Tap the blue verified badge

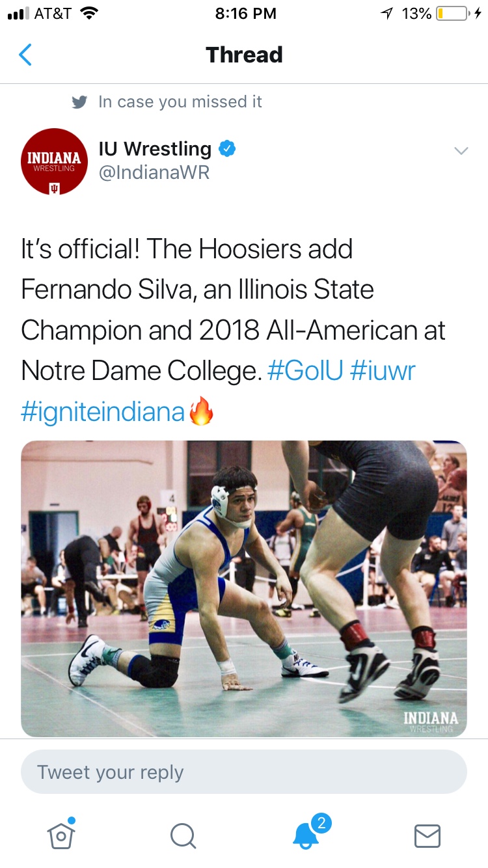pos(226,149)
